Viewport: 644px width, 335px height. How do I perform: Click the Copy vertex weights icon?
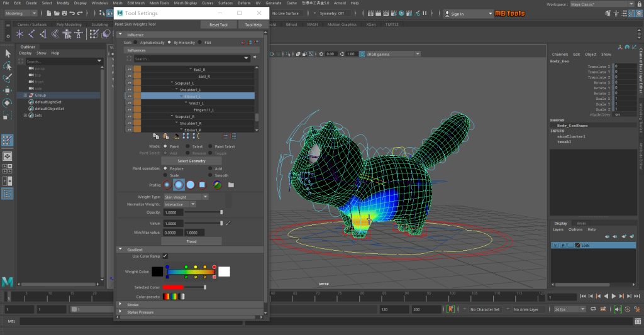[x=156, y=136]
